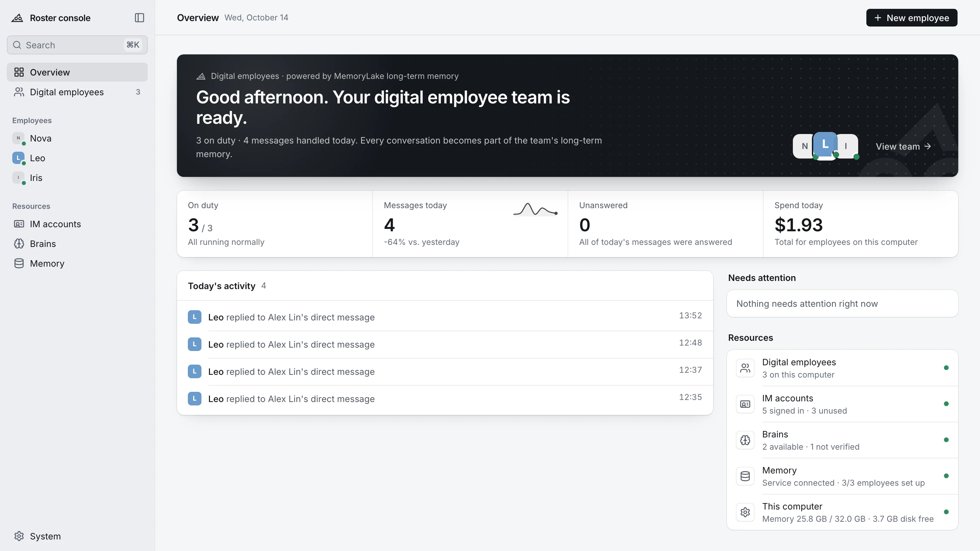Create a New employee
The image size is (980, 551).
tap(912, 18)
